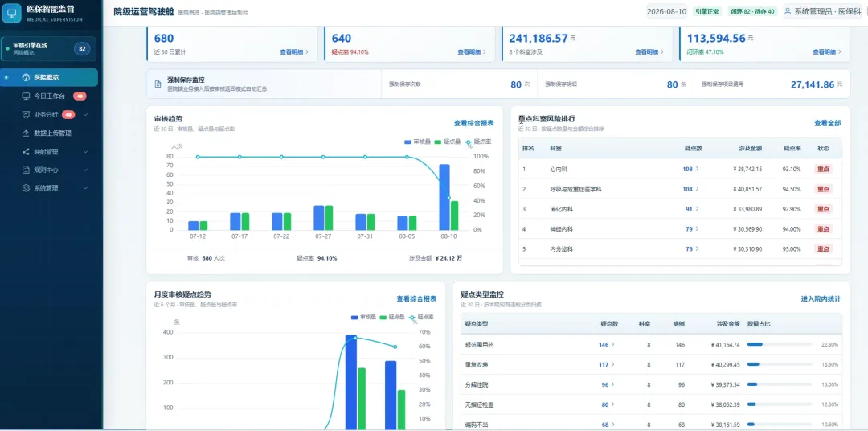The height and width of the screenshot is (431, 868).
Task: Click the 今日工作台 monitor icon
Action: point(26,96)
